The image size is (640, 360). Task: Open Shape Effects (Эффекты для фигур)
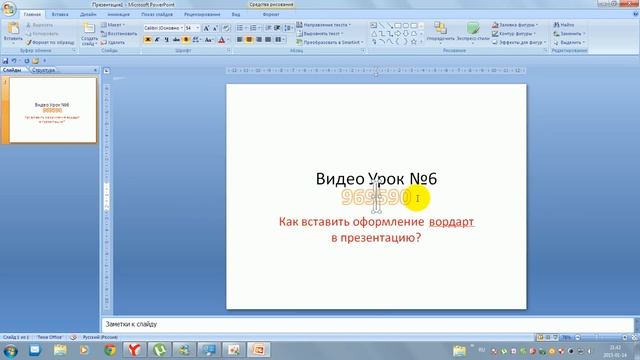point(519,42)
